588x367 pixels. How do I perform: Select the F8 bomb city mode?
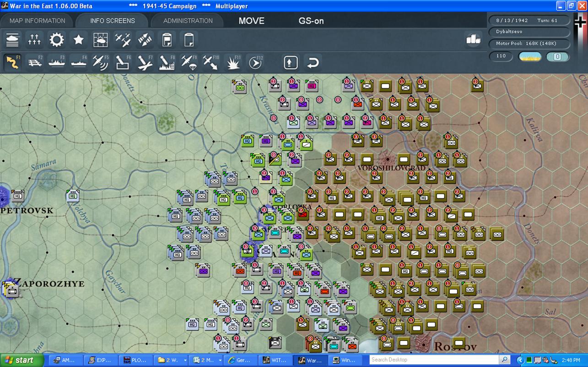coord(167,62)
